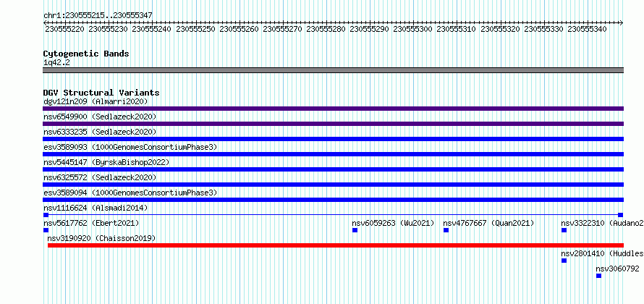
Task: Open the nsv6059263 (Wu2021) label
Action: tap(393, 223)
